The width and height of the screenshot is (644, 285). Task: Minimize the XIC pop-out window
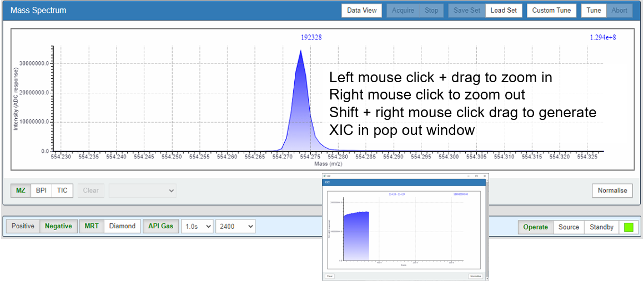(468, 176)
